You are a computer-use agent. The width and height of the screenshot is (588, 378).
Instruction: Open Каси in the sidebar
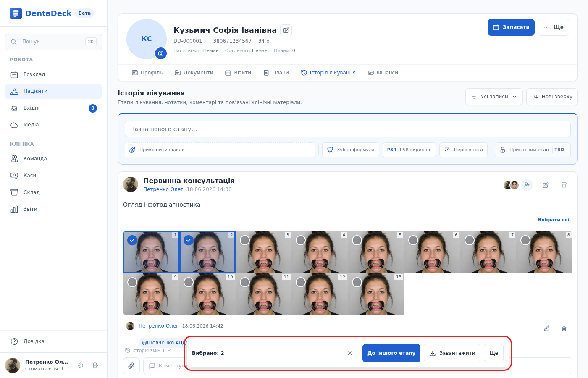tap(53, 176)
